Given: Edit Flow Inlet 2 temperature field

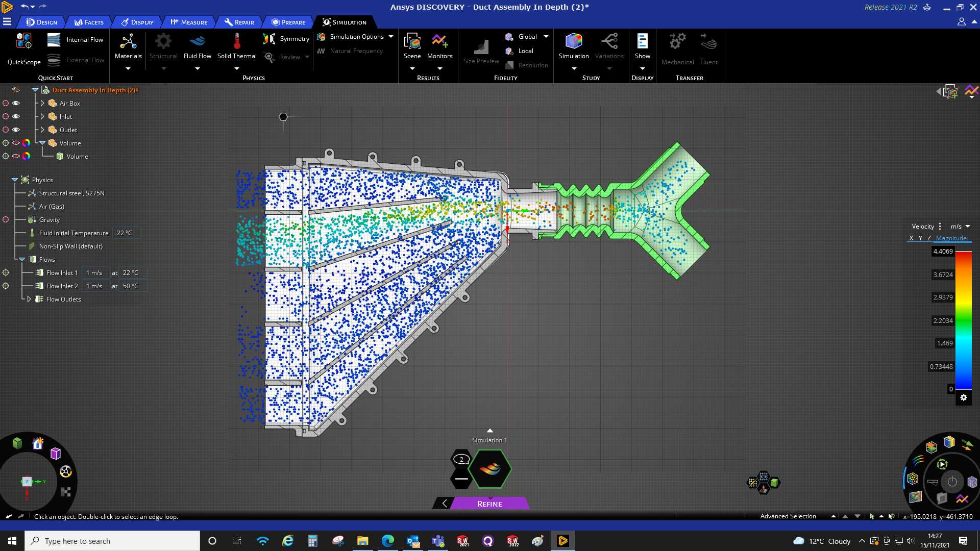Looking at the screenshot, I should point(132,286).
